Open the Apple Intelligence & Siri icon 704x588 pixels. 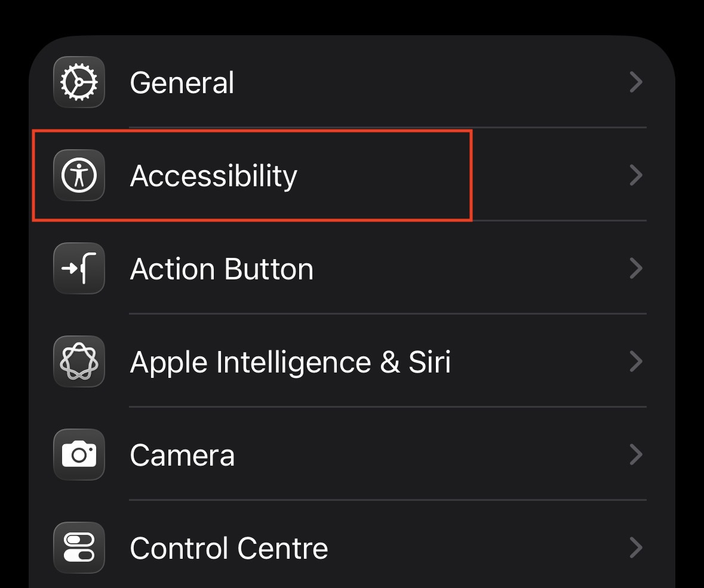(79, 362)
